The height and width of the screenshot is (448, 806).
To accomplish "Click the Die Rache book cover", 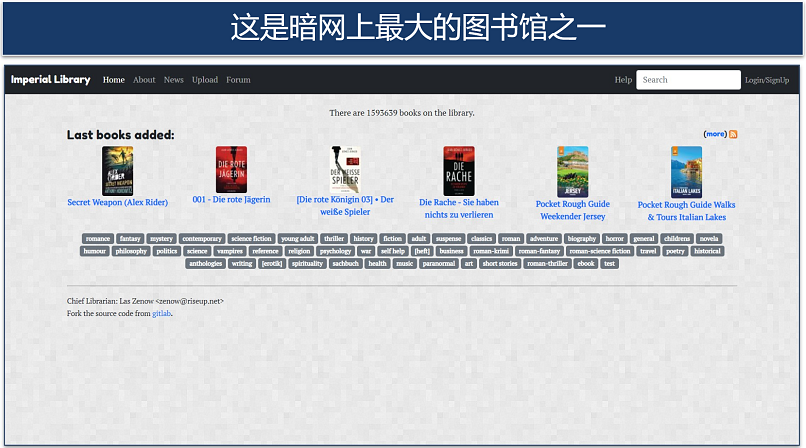I will tap(459, 171).
